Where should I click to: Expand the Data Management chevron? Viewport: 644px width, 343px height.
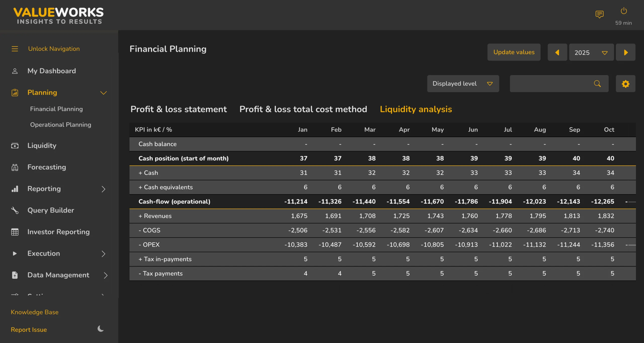click(x=106, y=275)
